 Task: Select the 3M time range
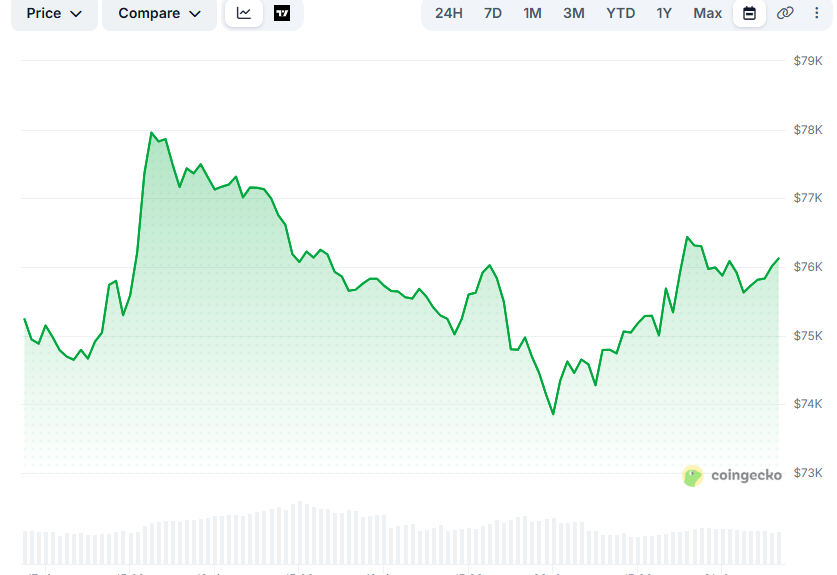tap(574, 14)
